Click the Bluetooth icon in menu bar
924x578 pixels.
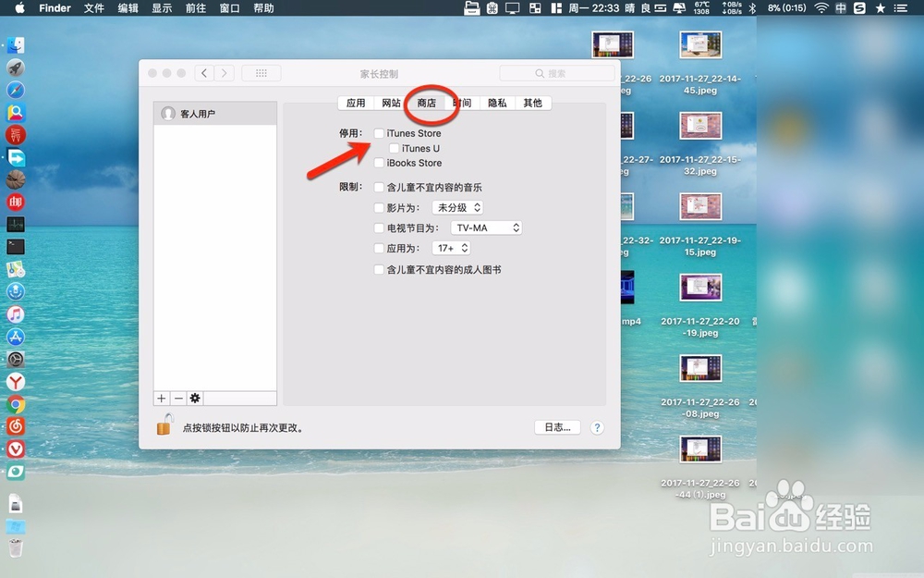752,7
